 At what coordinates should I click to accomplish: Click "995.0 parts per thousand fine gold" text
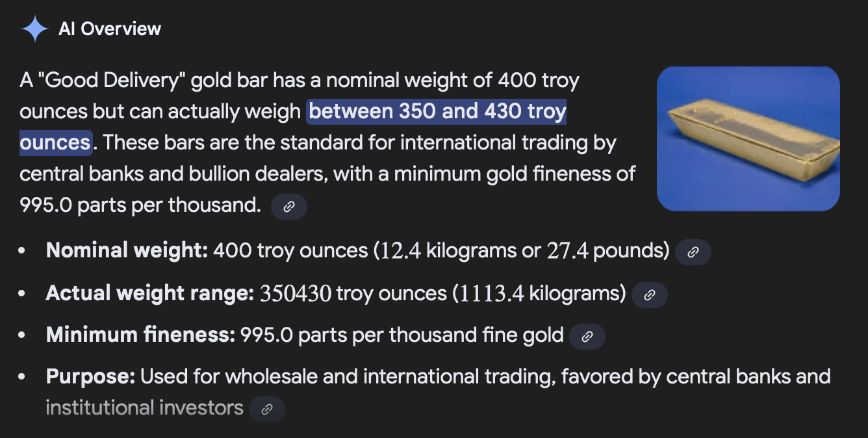(x=402, y=335)
